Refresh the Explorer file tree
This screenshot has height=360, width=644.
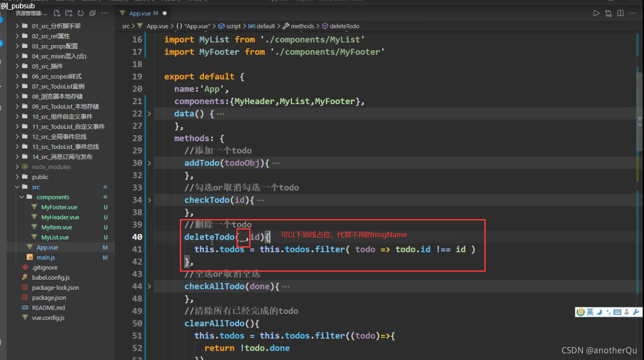80,13
